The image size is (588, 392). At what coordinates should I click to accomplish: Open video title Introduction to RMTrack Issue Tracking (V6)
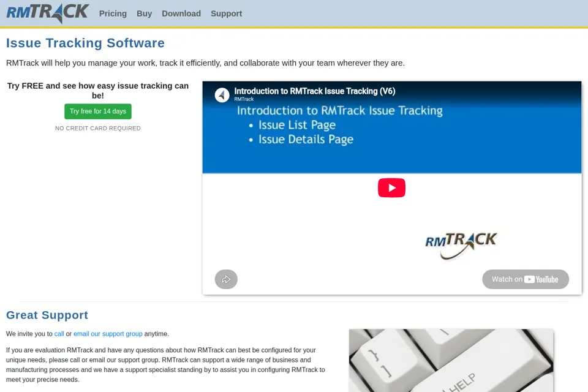[x=315, y=91]
